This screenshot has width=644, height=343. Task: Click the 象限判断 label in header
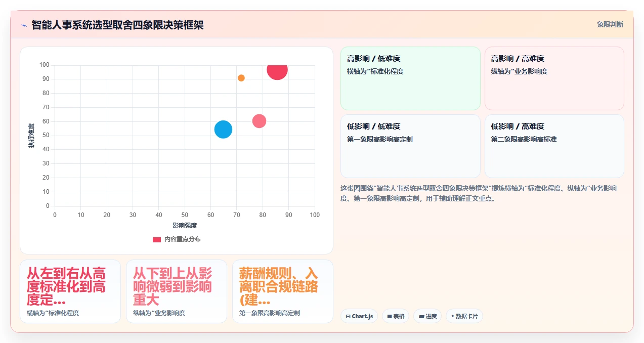pos(610,24)
